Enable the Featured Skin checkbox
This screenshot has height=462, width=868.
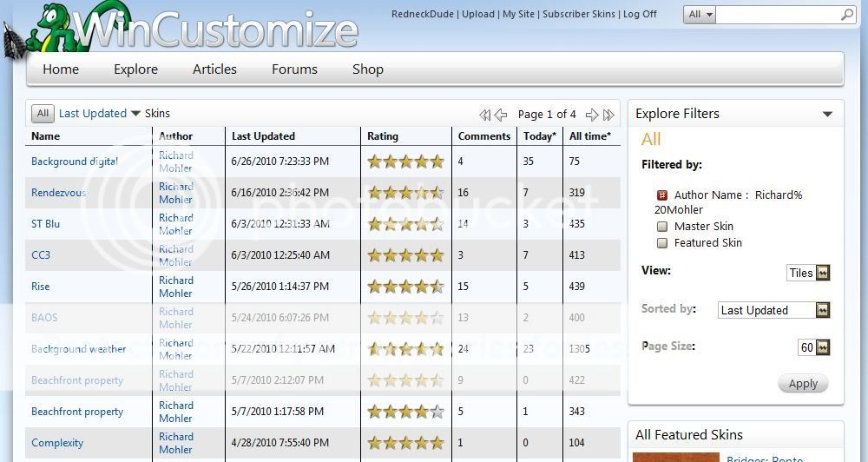(662, 243)
